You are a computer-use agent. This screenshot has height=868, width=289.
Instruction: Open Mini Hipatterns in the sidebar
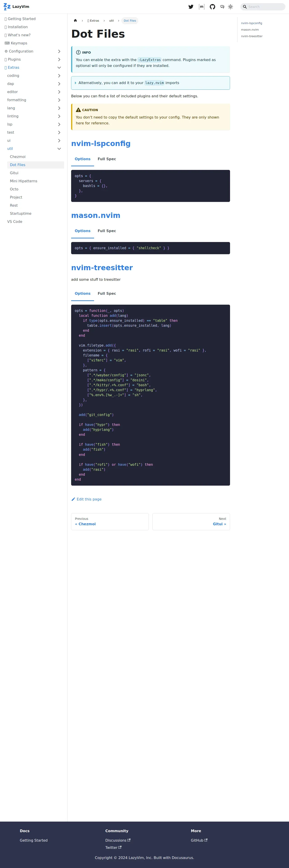coord(24,181)
